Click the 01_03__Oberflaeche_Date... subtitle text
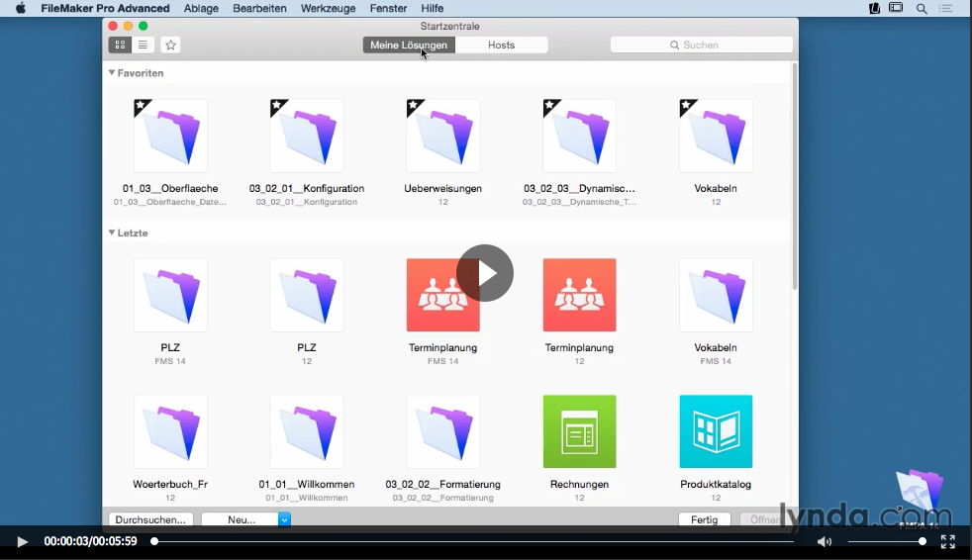Screen dimensions: 972x560 [x=170, y=202]
